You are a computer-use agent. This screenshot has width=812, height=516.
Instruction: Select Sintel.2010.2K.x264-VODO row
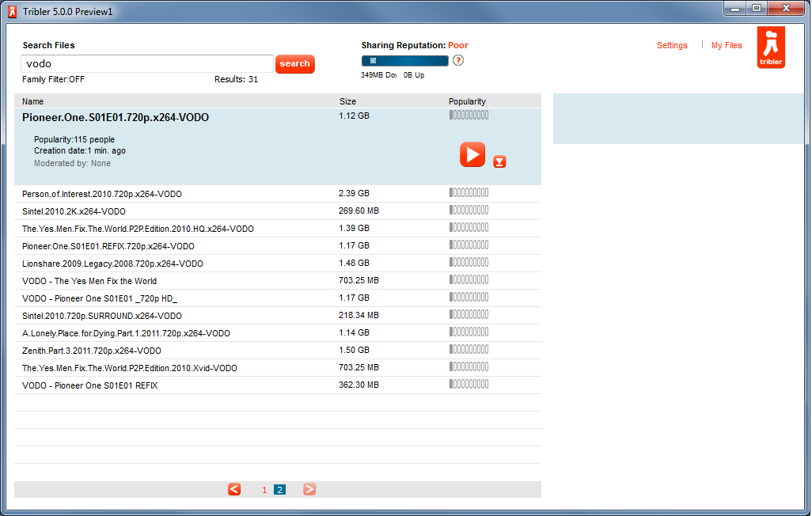coord(278,211)
